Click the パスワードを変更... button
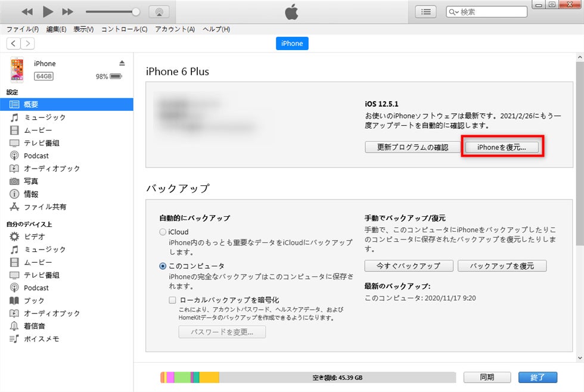This screenshot has width=584, height=392. 222,332
